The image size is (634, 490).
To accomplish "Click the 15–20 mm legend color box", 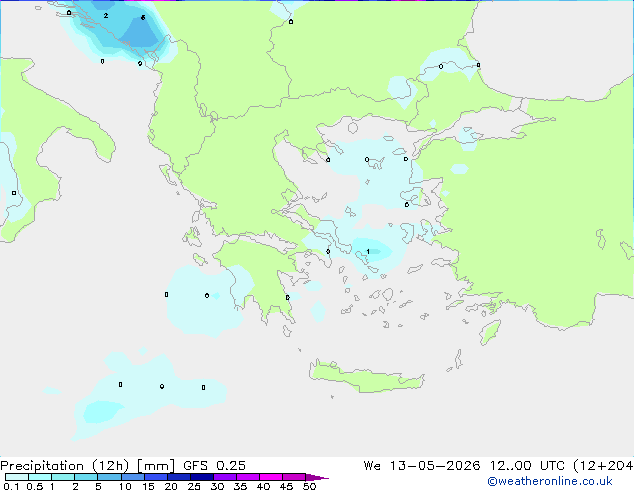I will [155, 477].
